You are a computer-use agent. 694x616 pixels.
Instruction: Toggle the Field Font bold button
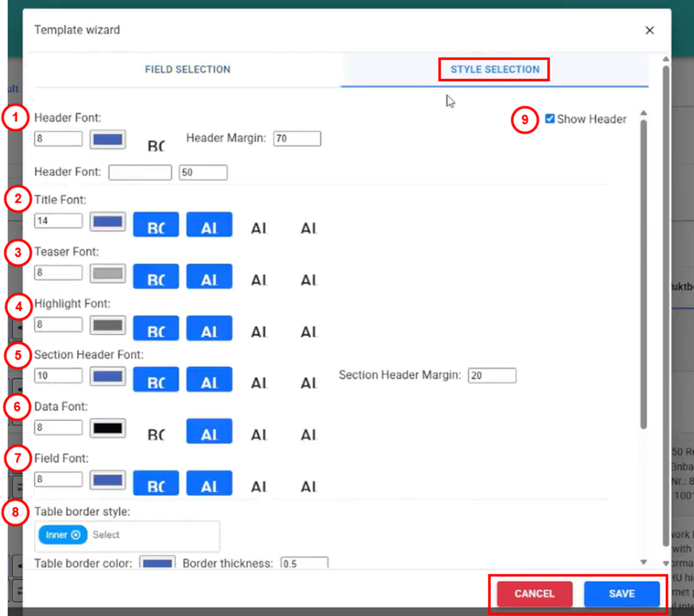click(x=156, y=484)
